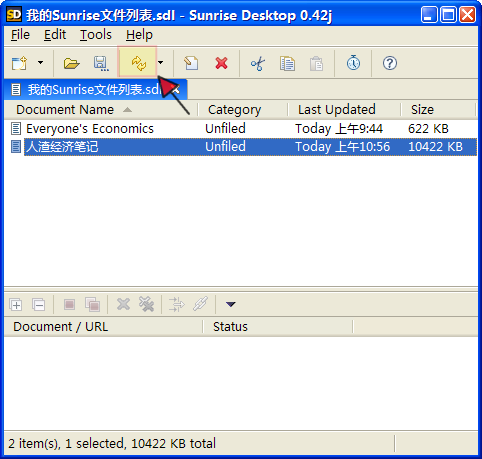Open a file with the folder icon
This screenshot has height=459, width=482.
71,63
